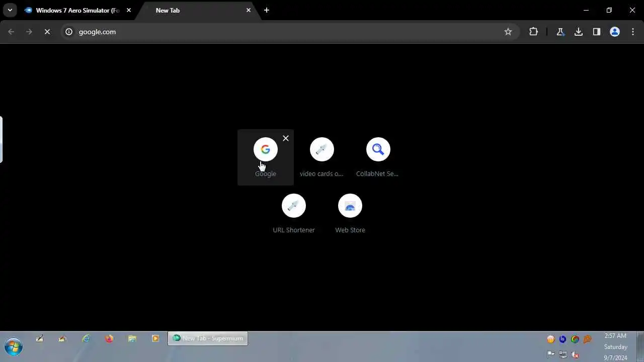Go back to previous page
Viewport: 644px width, 362px height.
[x=11, y=32]
